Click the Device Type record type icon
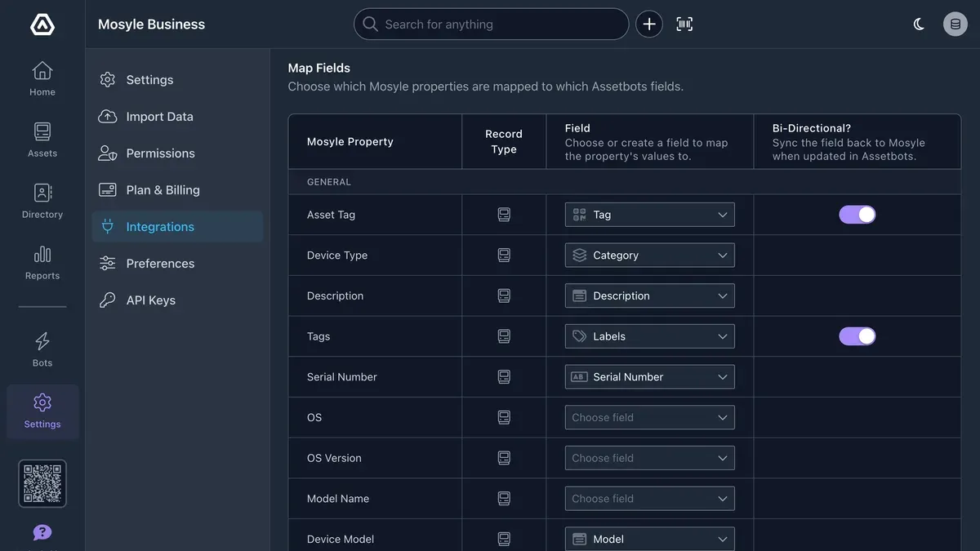 pos(504,256)
